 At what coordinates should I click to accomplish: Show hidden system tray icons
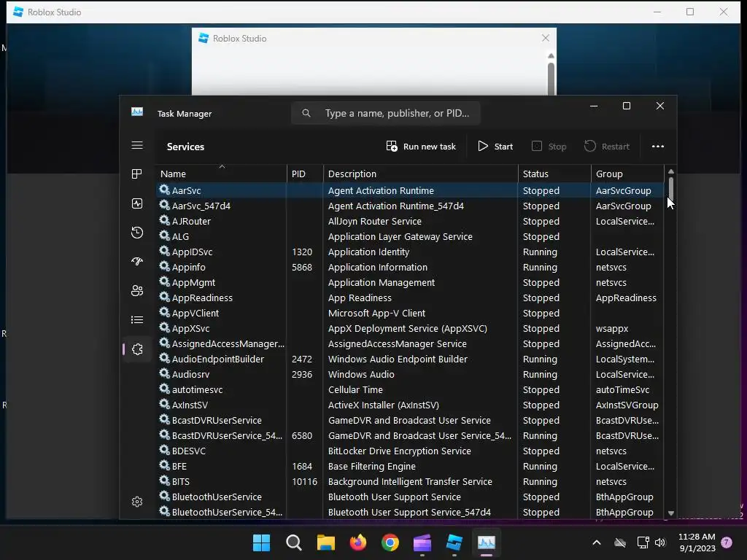[x=597, y=542]
